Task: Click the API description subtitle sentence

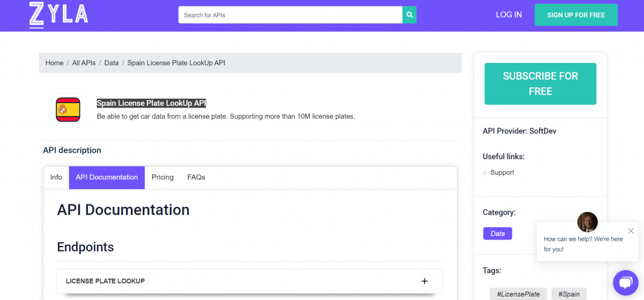Action: click(x=226, y=117)
